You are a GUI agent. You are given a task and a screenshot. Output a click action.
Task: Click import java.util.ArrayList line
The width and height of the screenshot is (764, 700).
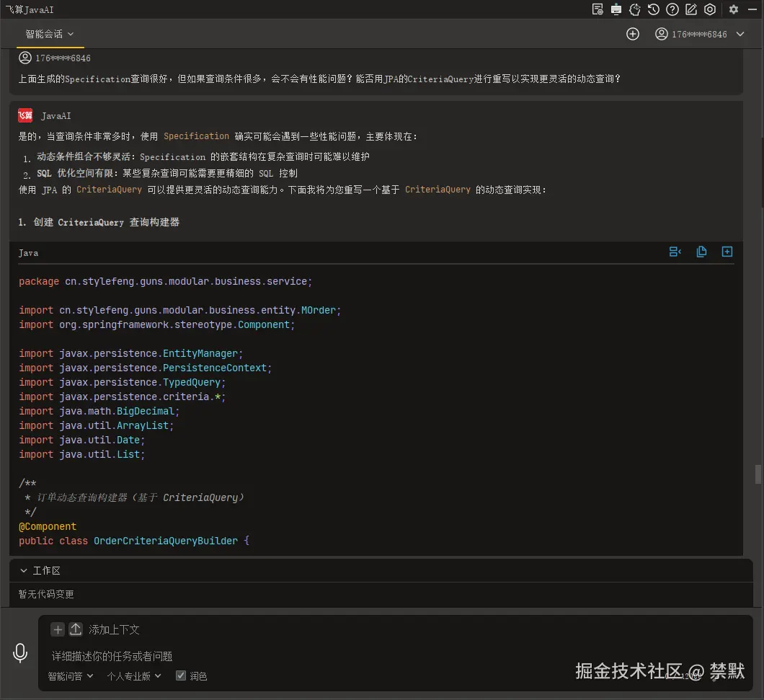pyautogui.click(x=96, y=425)
